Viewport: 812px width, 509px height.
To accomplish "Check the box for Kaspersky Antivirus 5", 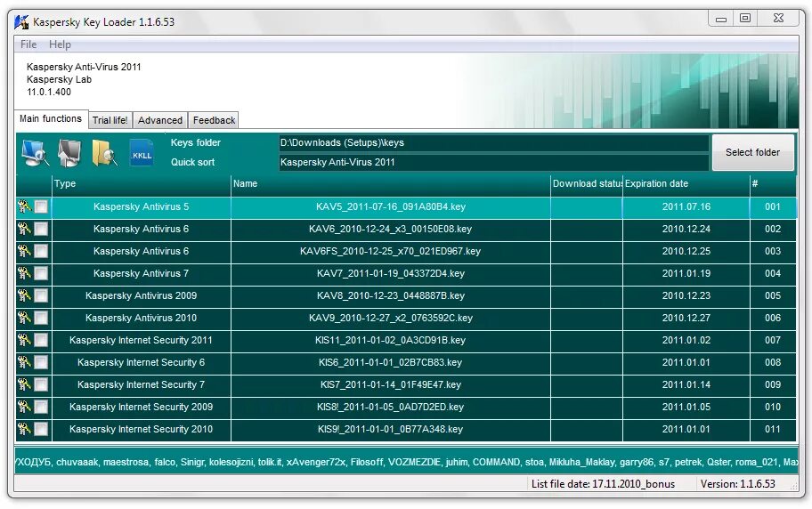I will click(41, 206).
